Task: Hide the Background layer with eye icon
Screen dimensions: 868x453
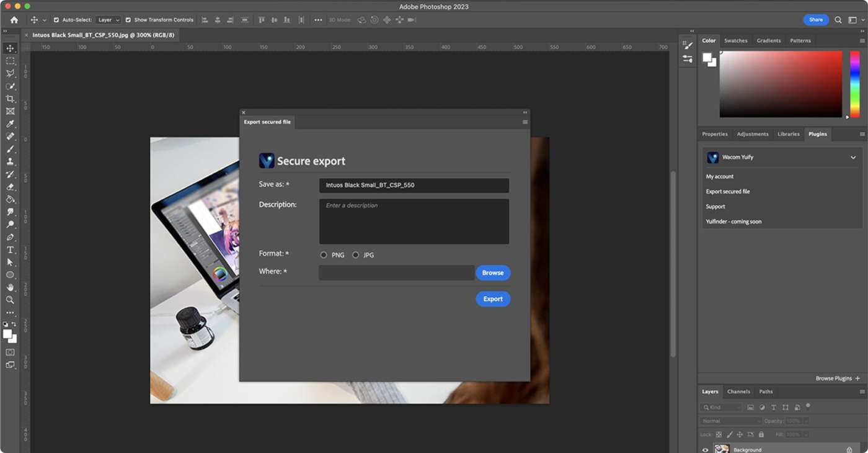Action: 706,449
